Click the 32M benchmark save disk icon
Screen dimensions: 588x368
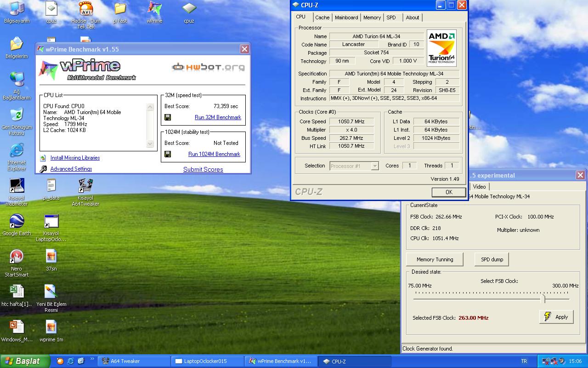point(168,117)
